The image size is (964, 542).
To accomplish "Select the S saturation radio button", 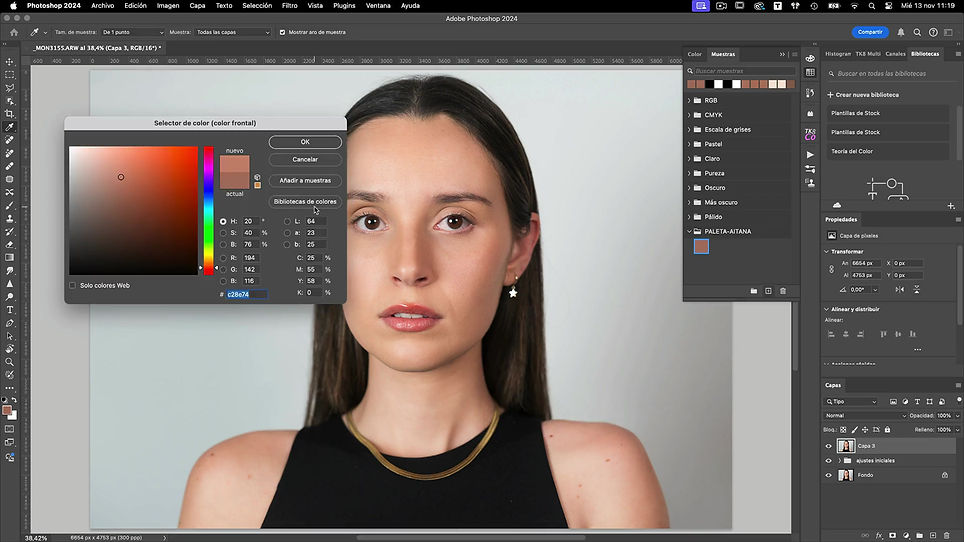I will coord(223,233).
